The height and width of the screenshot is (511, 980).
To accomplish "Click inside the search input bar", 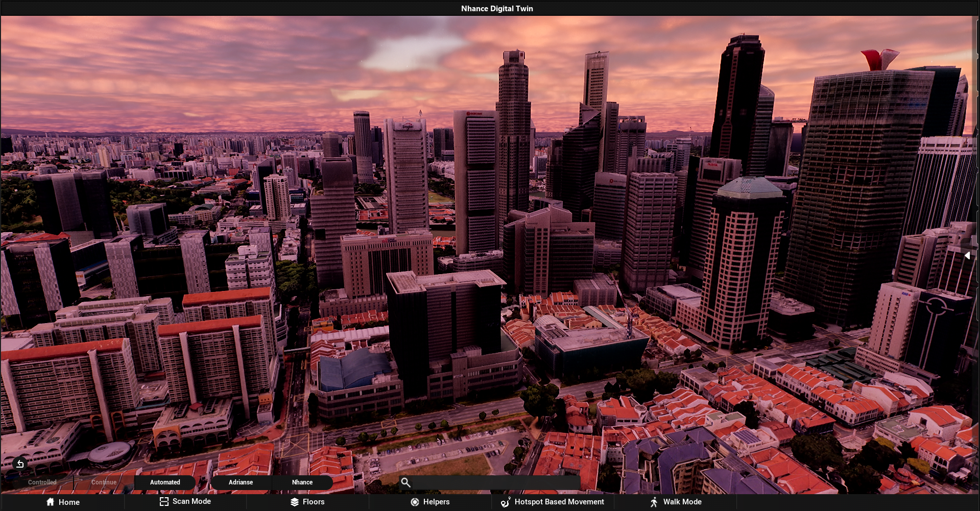I will click(490, 482).
